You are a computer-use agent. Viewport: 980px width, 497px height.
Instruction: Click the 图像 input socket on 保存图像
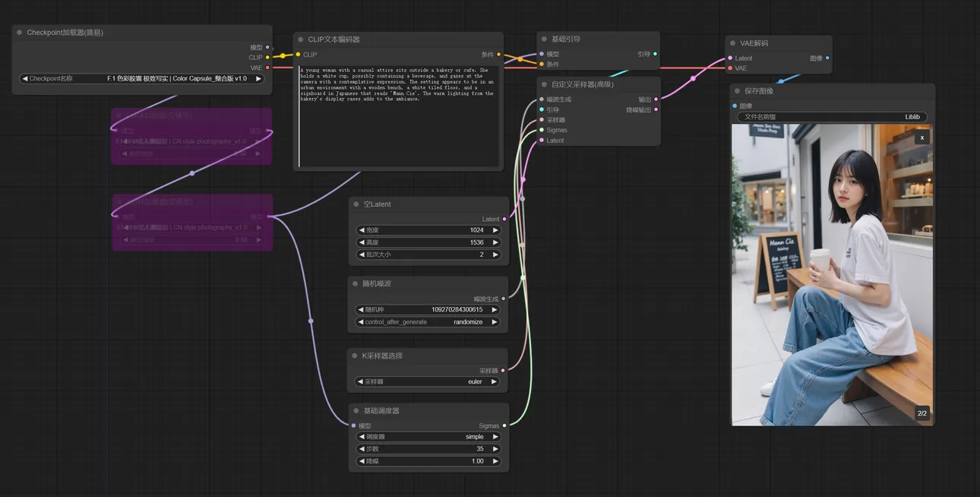tap(735, 106)
